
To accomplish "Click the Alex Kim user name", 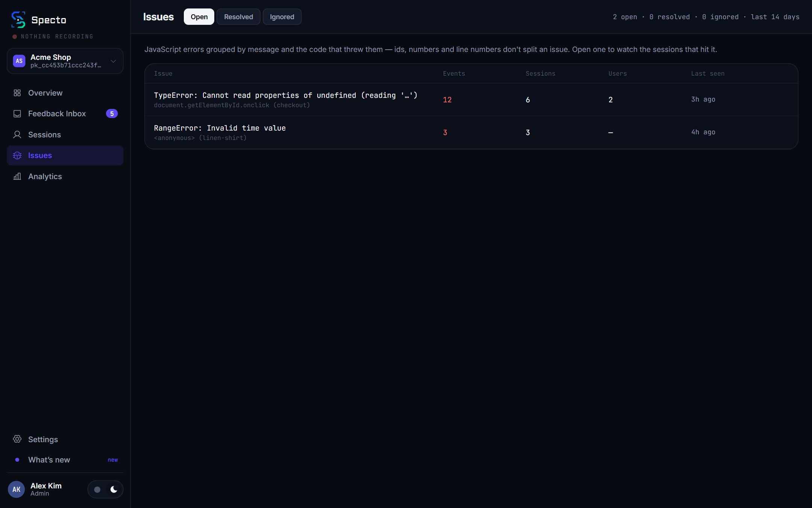I will pyautogui.click(x=46, y=486).
